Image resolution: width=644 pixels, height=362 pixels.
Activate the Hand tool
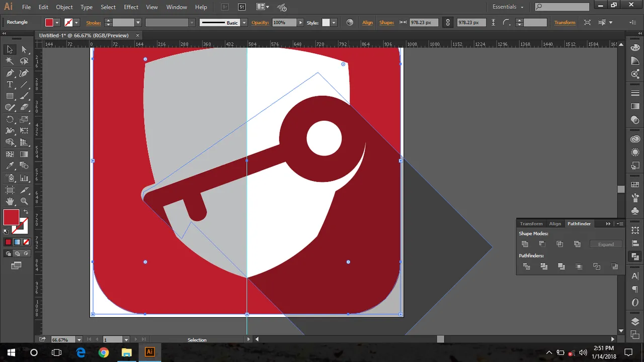[10, 202]
